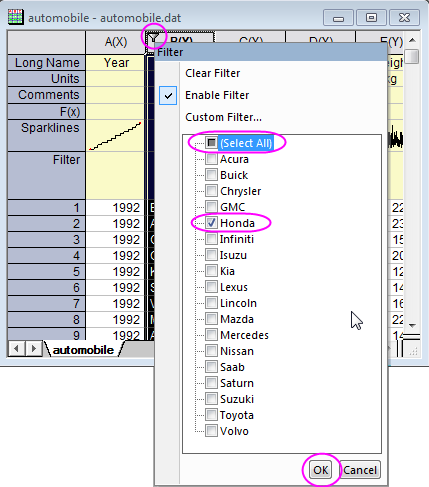This screenshot has width=429, height=487.
Task: Click the Year column sparkline thumbnail
Action: [x=115, y=136]
